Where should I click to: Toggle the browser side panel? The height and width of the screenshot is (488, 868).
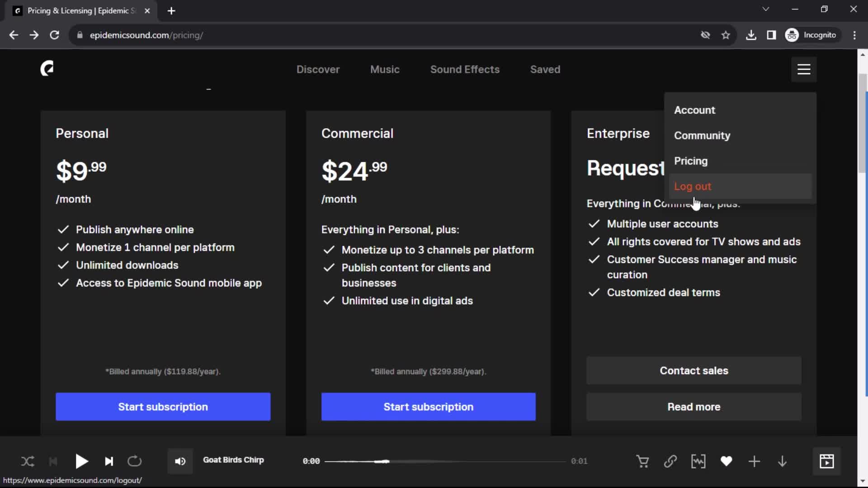[771, 35]
